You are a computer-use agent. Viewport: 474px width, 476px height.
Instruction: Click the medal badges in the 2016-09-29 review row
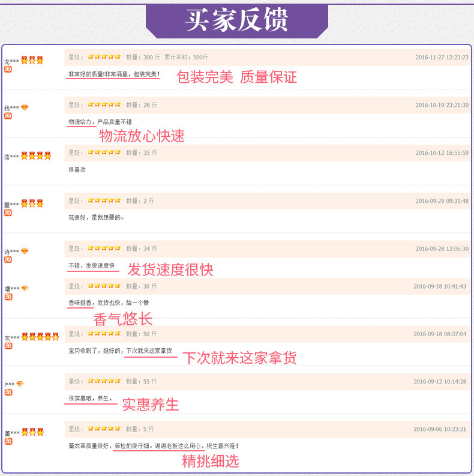(x=32, y=203)
